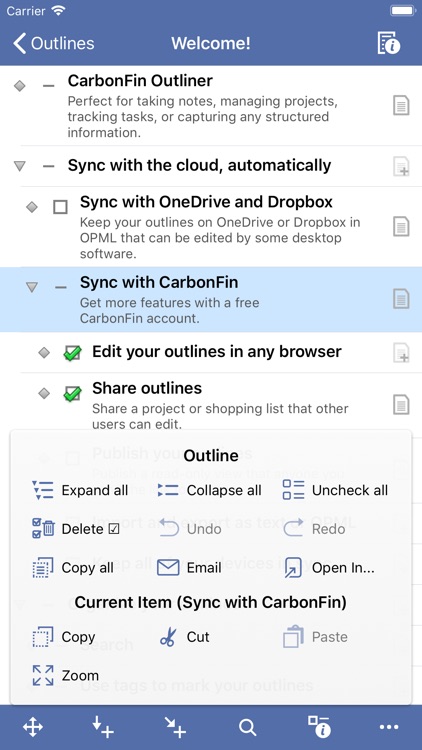Tap diamond bullet of Edit your outlines row
This screenshot has height=750, width=422.
pyautogui.click(x=44, y=353)
